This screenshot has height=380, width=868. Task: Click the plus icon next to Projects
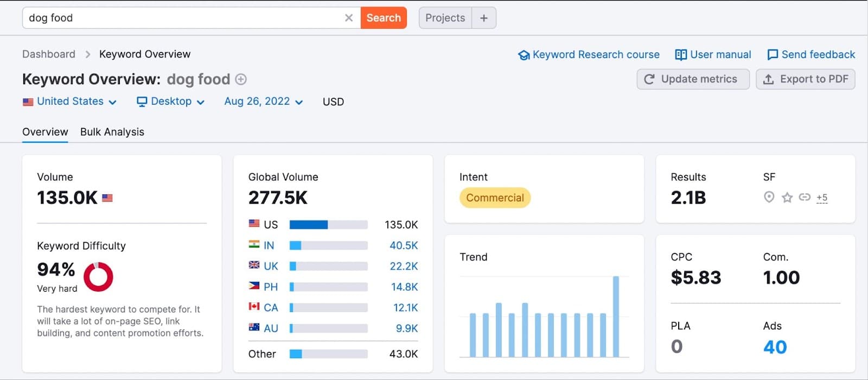click(484, 18)
